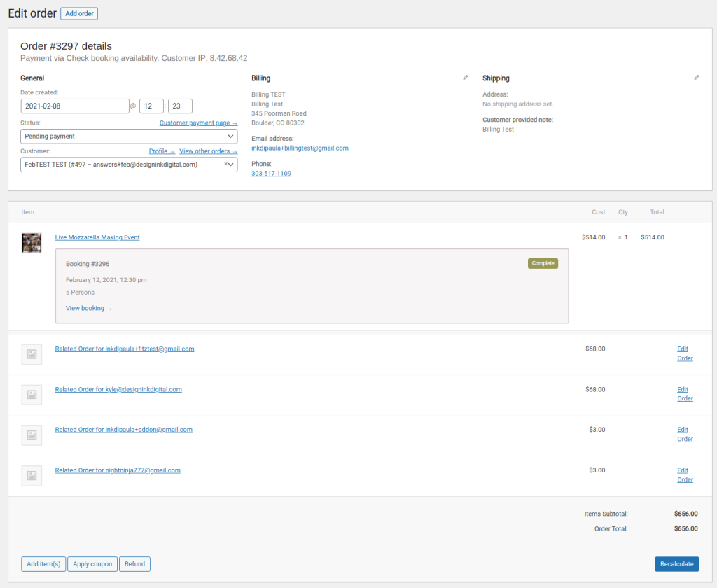Edit the Shipping details via pencil icon
Viewport: 717px width, 588px height.
tap(697, 77)
